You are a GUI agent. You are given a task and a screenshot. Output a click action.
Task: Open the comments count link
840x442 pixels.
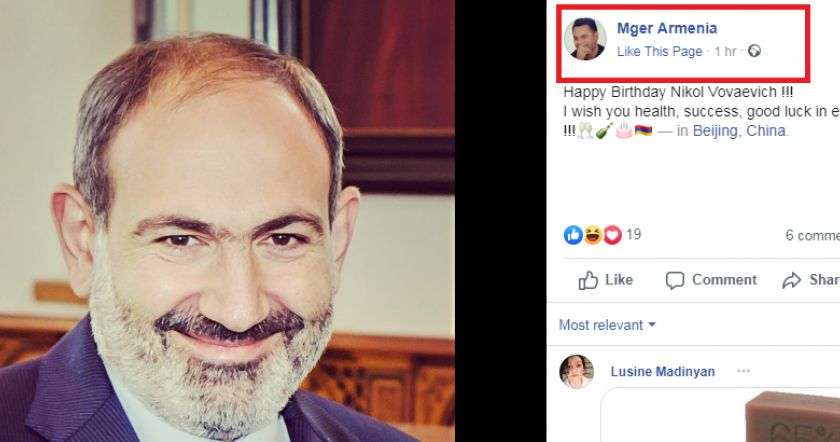click(812, 235)
